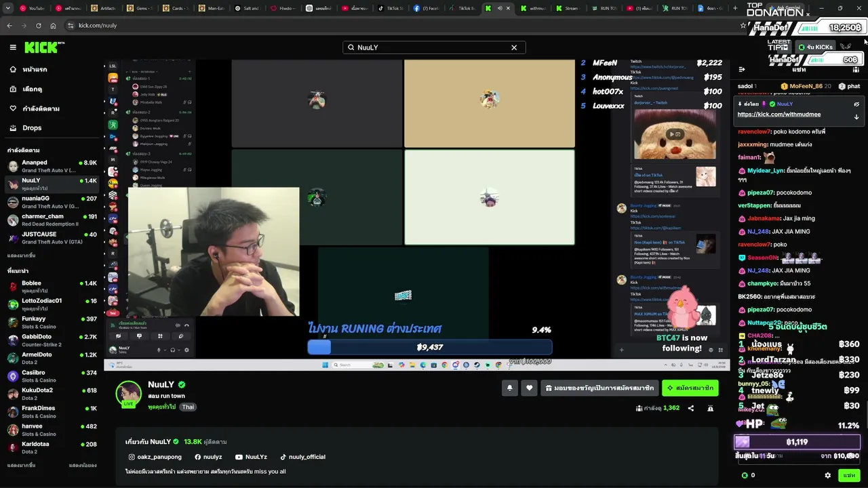The width and height of the screenshot is (868, 488).
Task: Open nuuly_official TikTok link
Action: (x=302, y=457)
